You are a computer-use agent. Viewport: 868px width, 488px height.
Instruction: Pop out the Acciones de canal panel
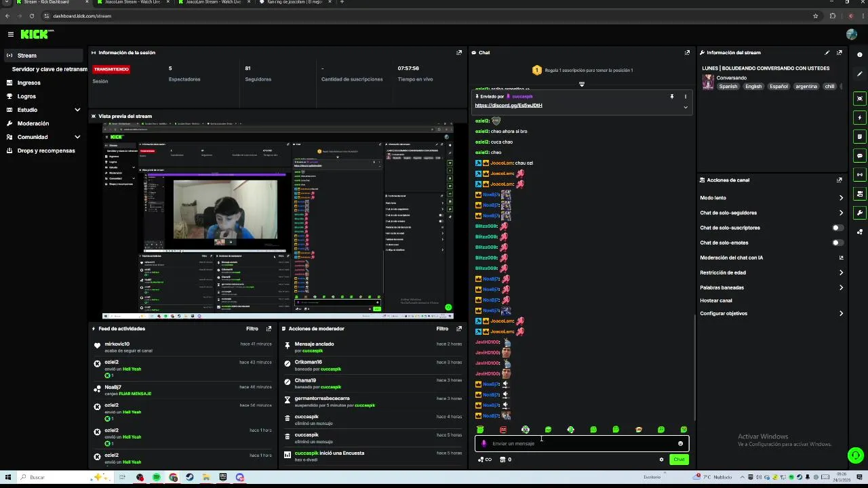point(839,180)
